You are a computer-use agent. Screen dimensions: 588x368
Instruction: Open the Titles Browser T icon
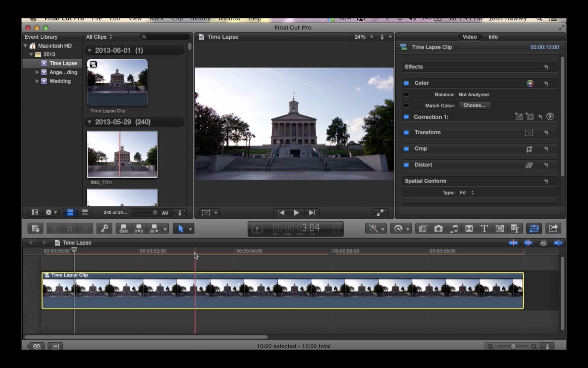[484, 229]
